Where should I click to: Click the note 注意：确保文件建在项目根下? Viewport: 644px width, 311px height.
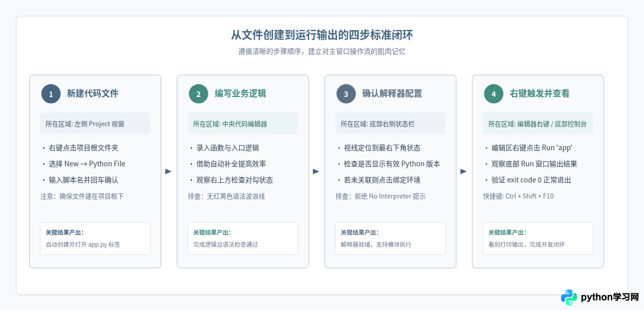[82, 196]
